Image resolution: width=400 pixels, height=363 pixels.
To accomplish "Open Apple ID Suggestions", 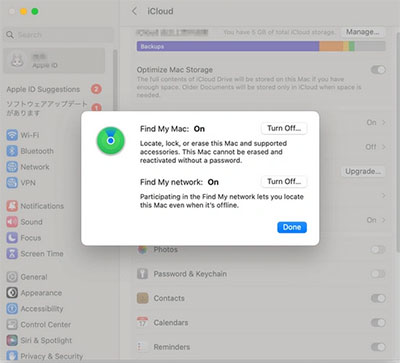I will 54,89.
